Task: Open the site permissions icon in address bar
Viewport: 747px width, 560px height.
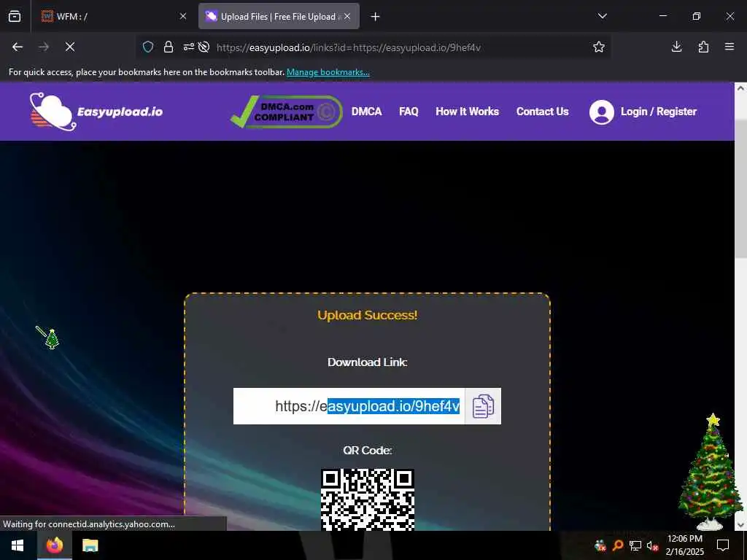Action: [189, 47]
